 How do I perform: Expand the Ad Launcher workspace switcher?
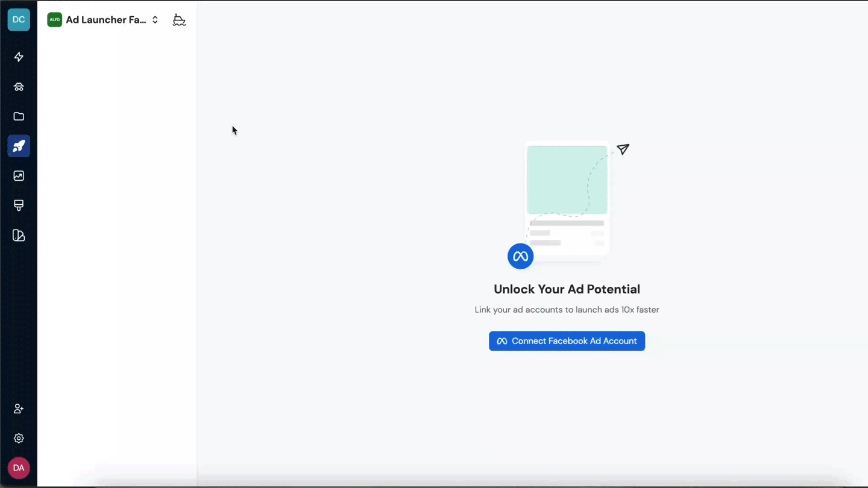click(104, 20)
